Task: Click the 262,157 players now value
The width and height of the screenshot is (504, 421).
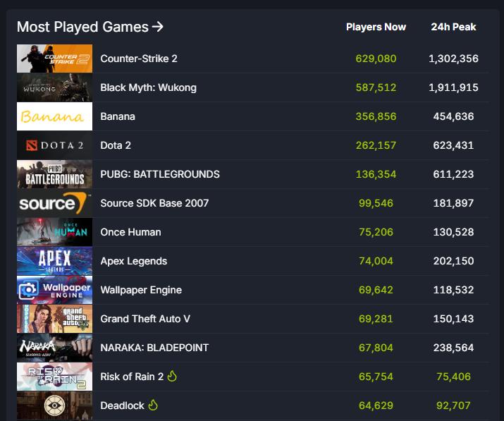Action: pos(376,145)
